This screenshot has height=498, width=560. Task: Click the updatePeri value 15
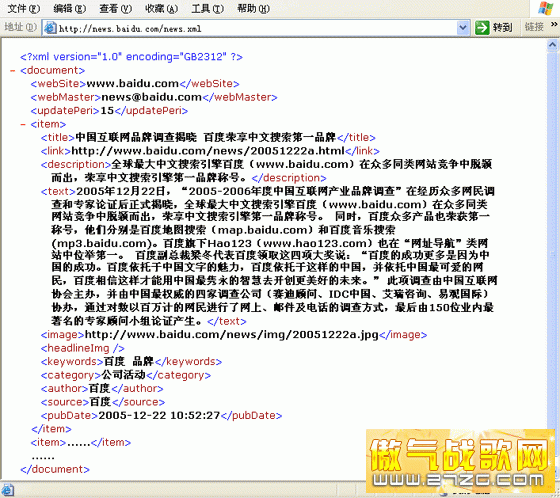(x=107, y=111)
